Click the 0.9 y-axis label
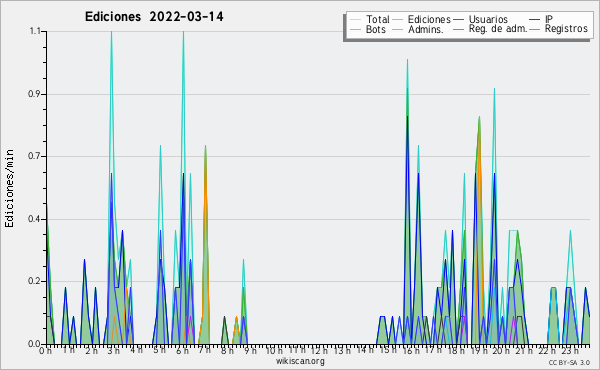The height and width of the screenshot is (370, 600). pos(34,94)
